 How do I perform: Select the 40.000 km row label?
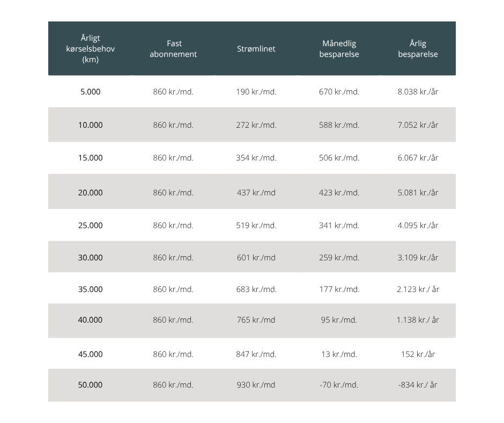click(x=90, y=319)
